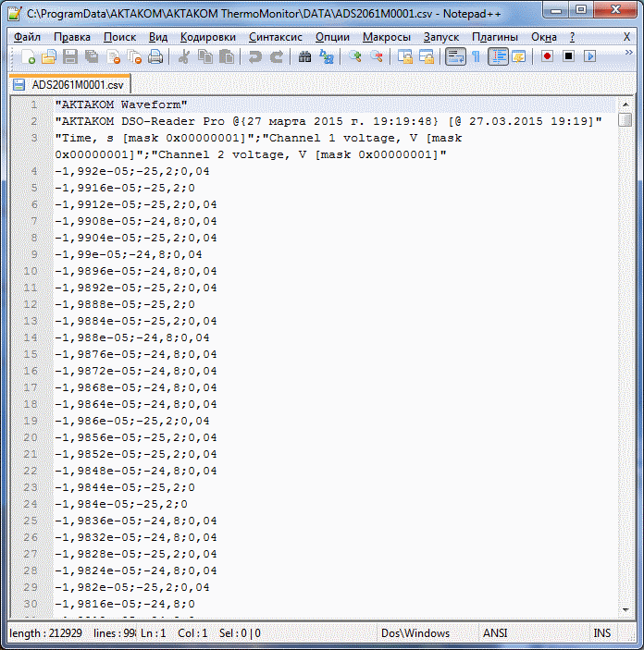Image resolution: width=644 pixels, height=650 pixels.
Task: Click the Undo arrow icon
Action: point(254,56)
